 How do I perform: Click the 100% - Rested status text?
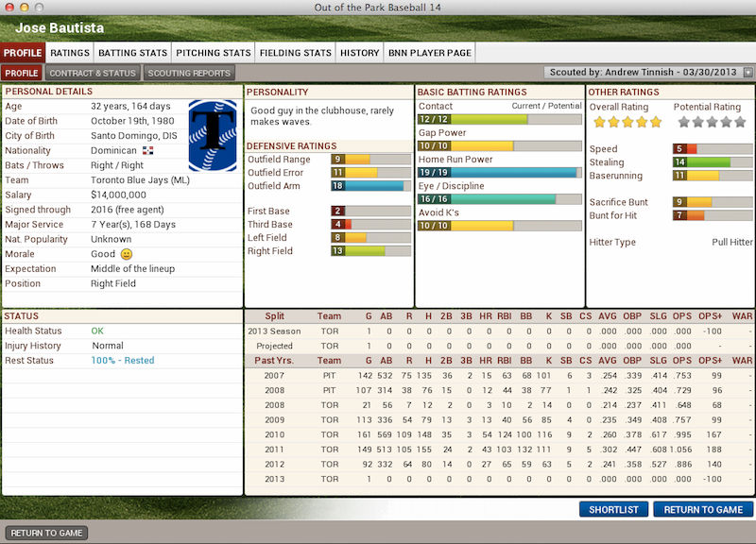click(x=123, y=361)
